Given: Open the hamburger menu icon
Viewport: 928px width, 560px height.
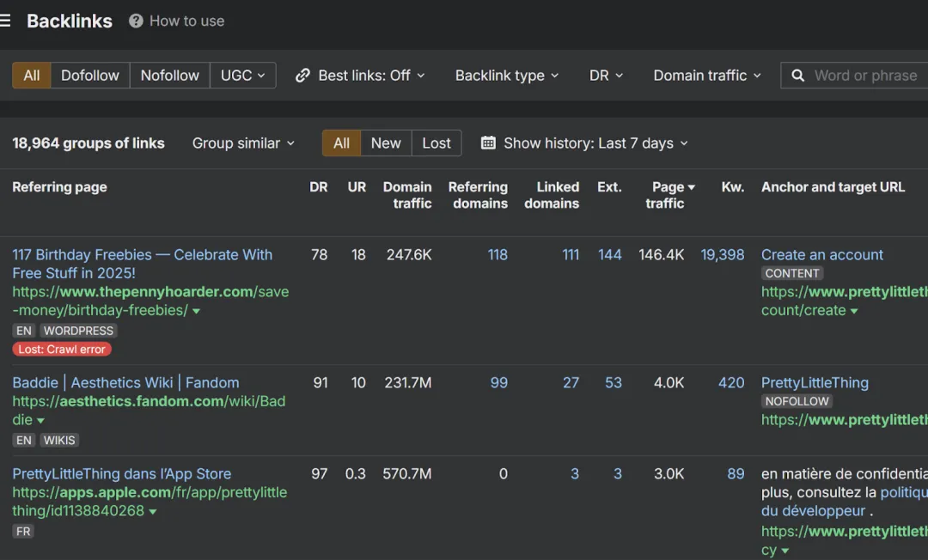Looking at the screenshot, I should (x=5, y=21).
